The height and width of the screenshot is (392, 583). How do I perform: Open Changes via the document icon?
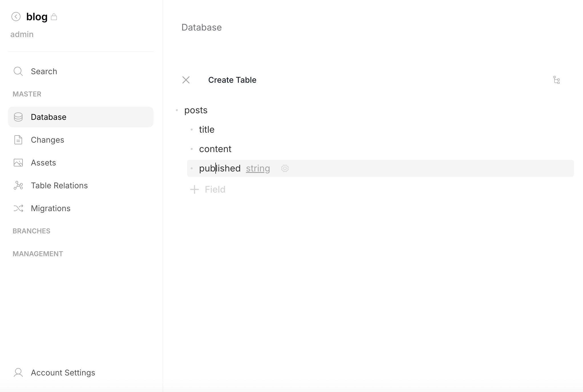(x=18, y=140)
